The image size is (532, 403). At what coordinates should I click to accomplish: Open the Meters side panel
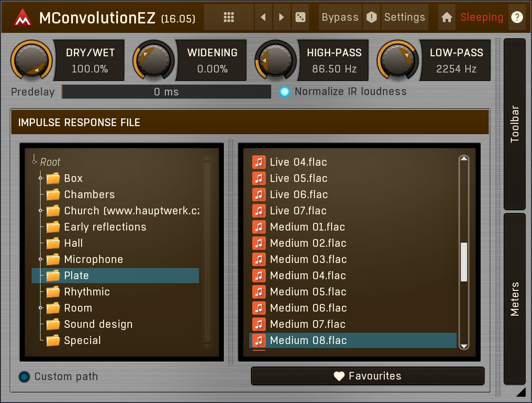(x=514, y=299)
